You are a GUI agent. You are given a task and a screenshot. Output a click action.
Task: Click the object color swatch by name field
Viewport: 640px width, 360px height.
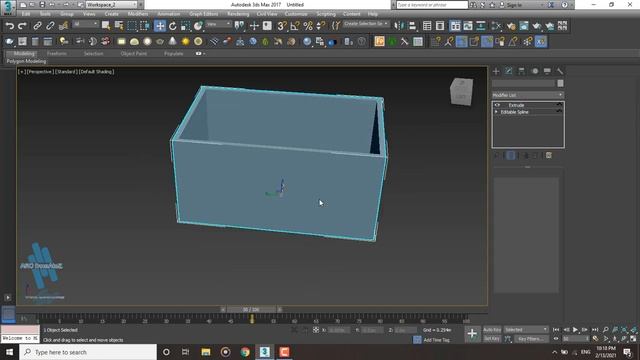click(x=560, y=83)
